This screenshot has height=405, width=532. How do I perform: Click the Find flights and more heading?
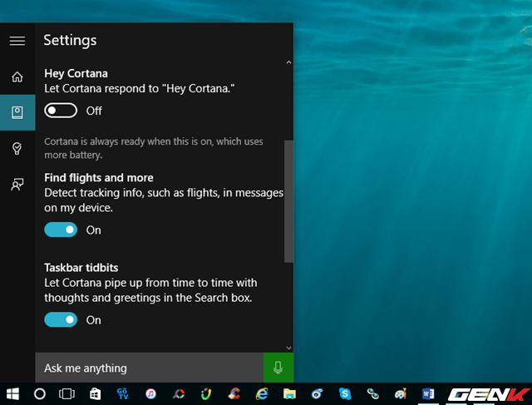[x=99, y=177]
